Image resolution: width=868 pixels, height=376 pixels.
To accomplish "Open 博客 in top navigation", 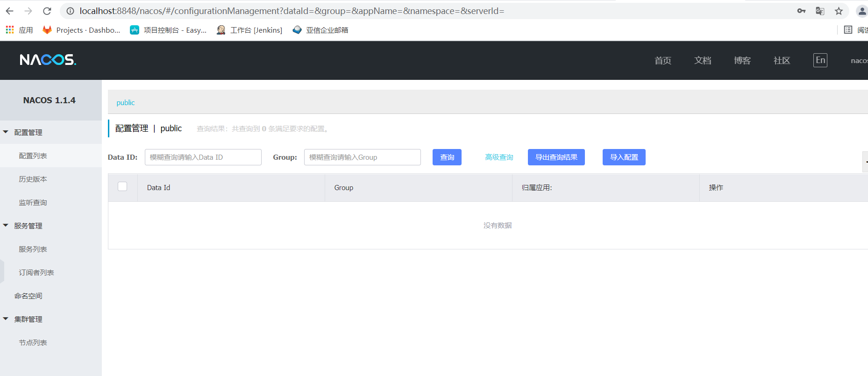I will tap(742, 60).
